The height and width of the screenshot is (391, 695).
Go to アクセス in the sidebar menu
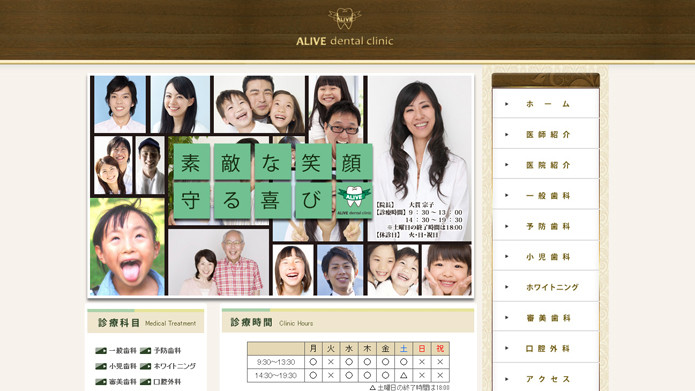tap(546, 379)
